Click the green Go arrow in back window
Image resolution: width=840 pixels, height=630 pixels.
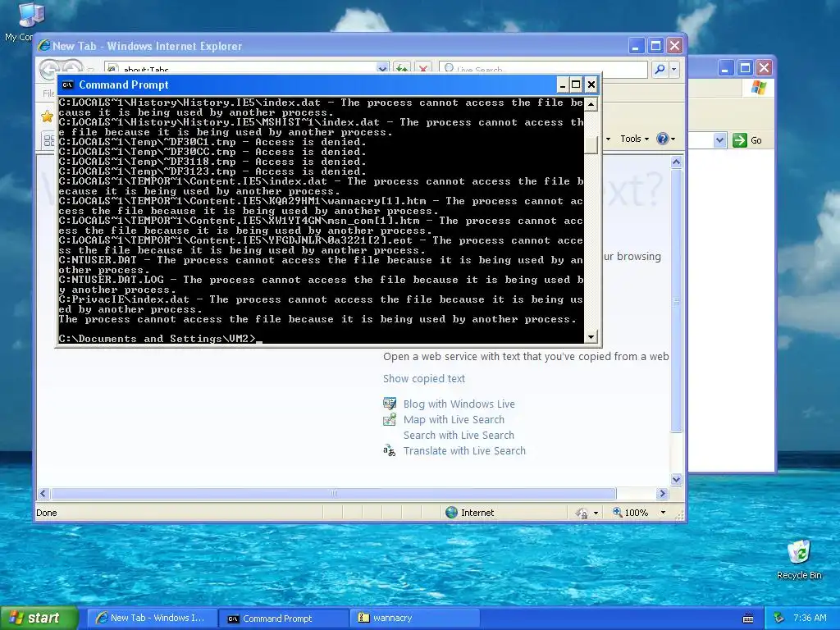coord(740,140)
